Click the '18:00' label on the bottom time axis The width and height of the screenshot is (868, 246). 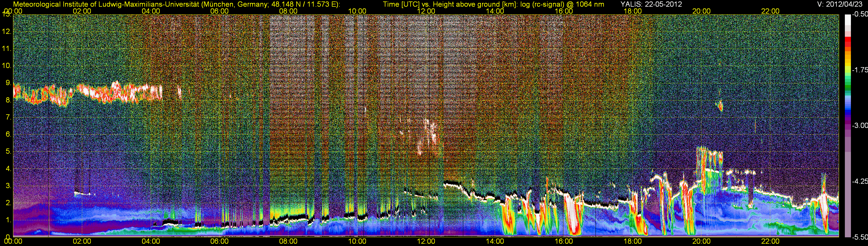point(632,241)
